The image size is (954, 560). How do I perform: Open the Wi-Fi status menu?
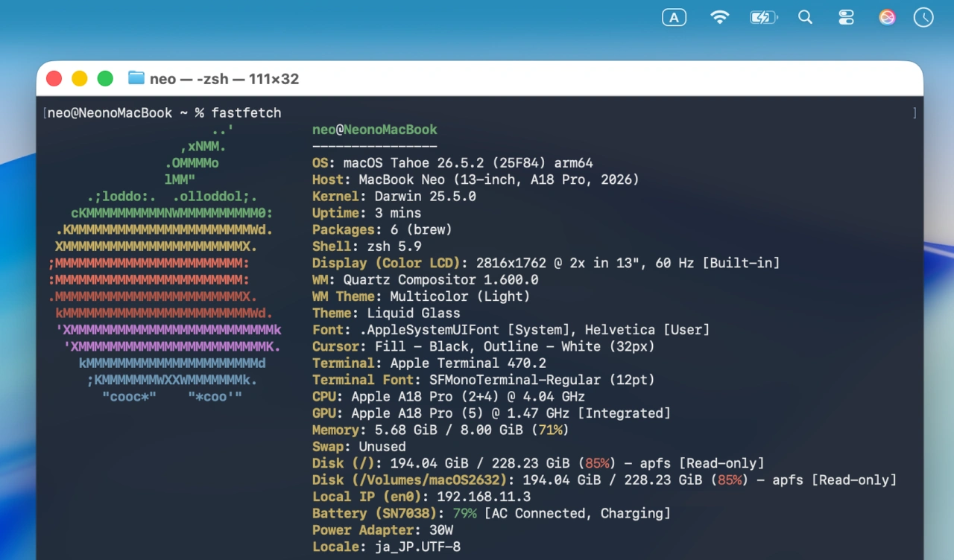pyautogui.click(x=719, y=17)
